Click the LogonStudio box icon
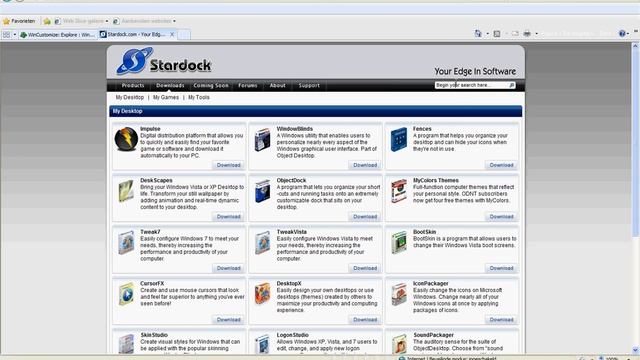 262,344
